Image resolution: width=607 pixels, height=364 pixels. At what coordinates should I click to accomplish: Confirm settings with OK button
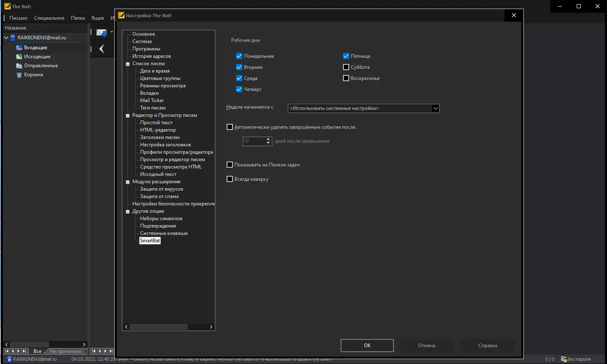point(367,346)
